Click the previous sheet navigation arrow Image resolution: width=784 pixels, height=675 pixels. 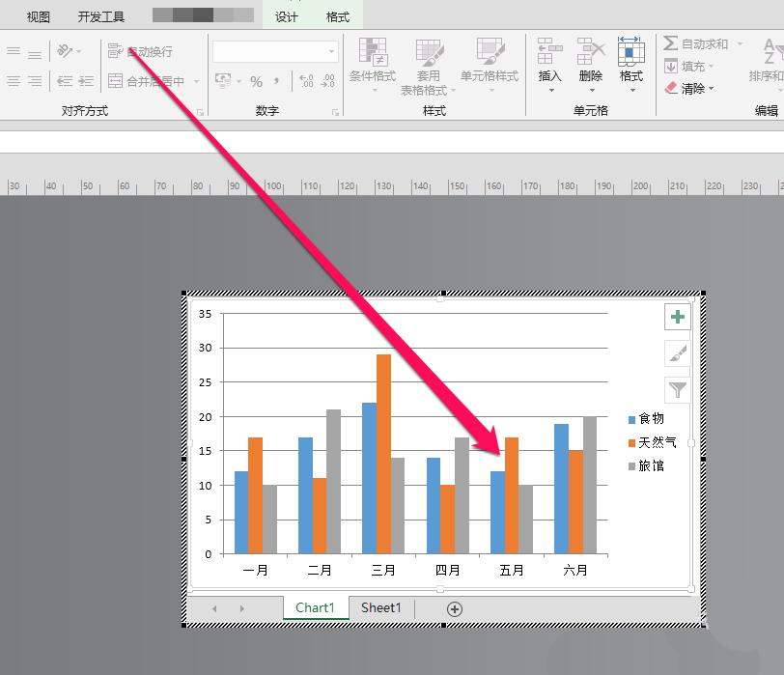click(214, 608)
